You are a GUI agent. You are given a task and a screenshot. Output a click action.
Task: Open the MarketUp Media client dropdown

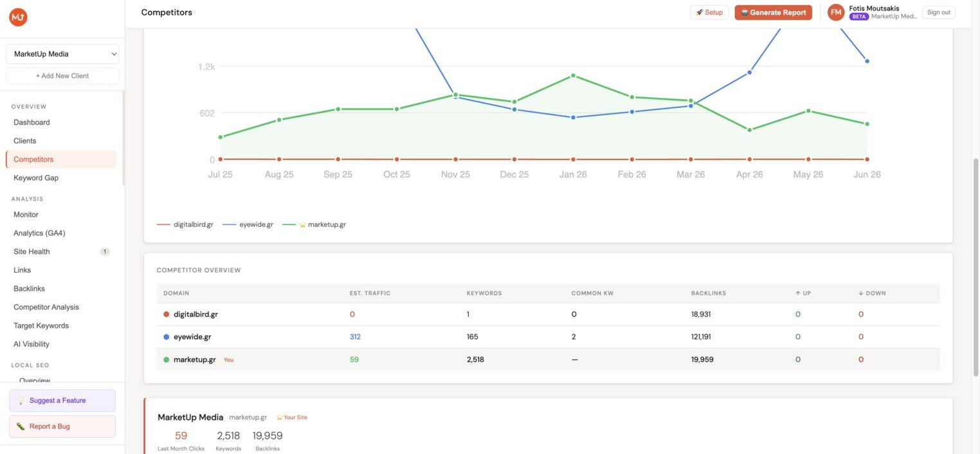62,54
